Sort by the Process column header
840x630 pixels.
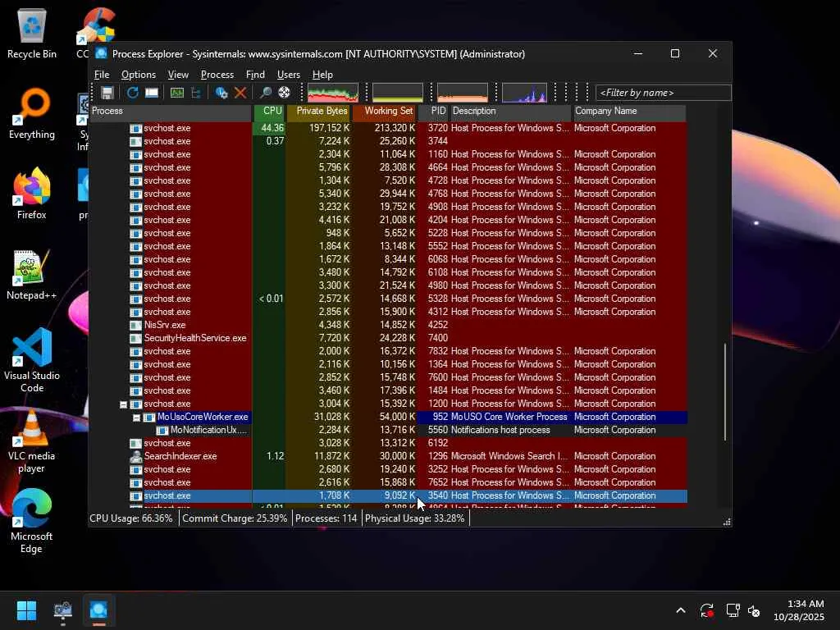171,112
